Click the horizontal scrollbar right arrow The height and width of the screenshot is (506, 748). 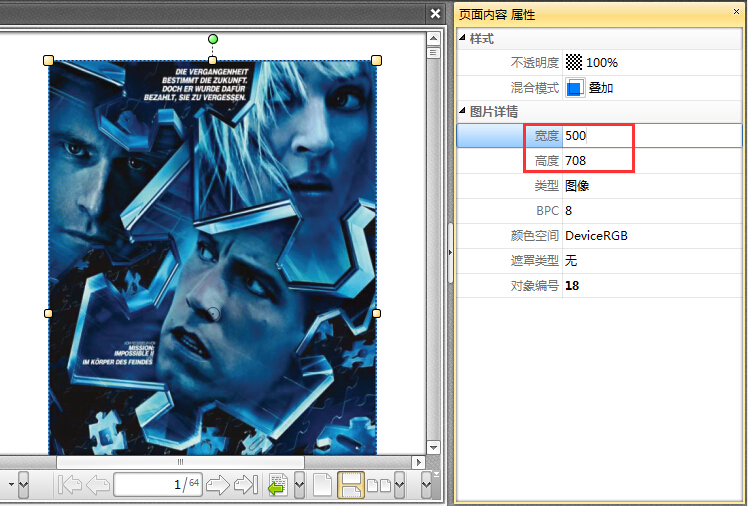[x=418, y=462]
